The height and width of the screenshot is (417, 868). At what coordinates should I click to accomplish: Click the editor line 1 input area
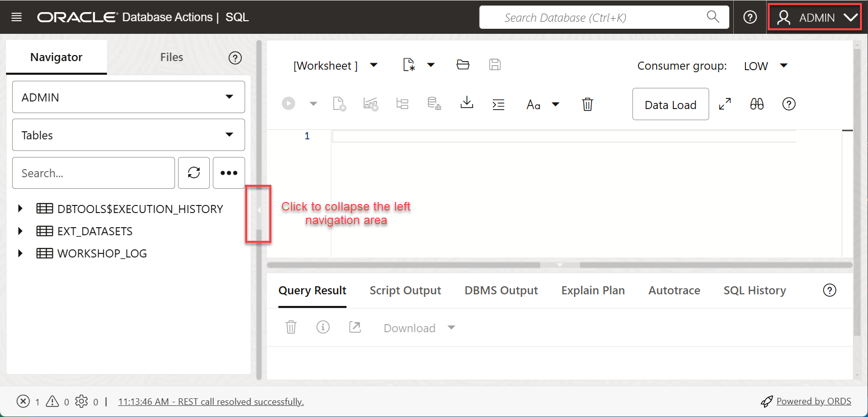pos(563,136)
